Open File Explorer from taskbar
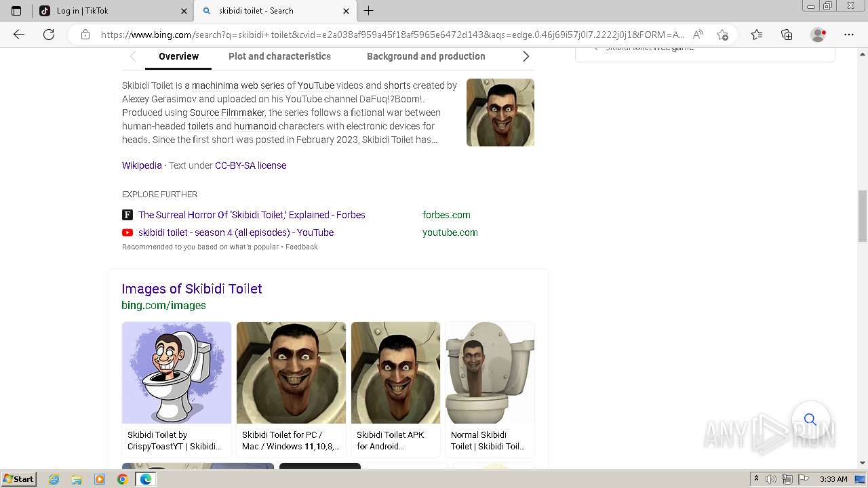This screenshot has width=868, height=488. pyautogui.click(x=77, y=479)
